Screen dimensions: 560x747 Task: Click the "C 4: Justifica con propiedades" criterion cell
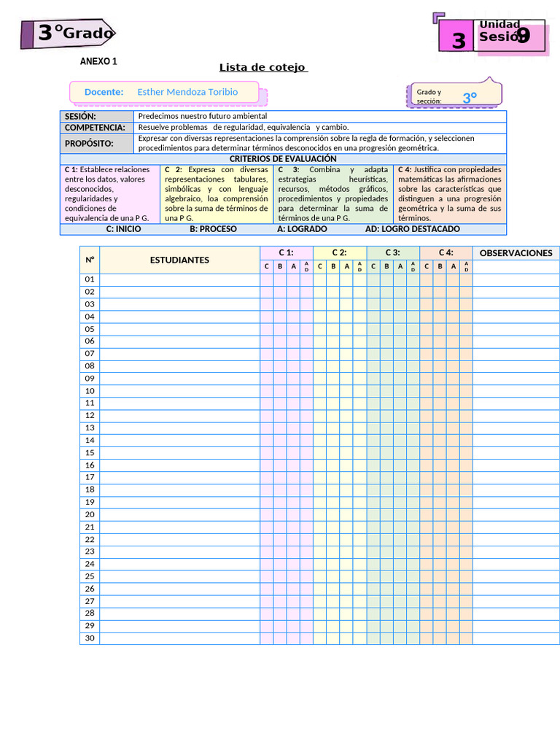pos(449,194)
